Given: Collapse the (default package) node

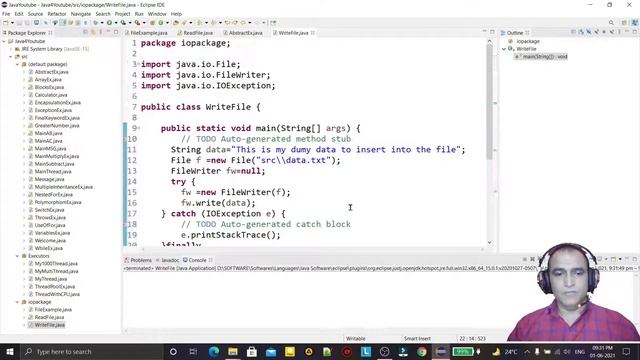Looking at the screenshot, I should 18,64.
